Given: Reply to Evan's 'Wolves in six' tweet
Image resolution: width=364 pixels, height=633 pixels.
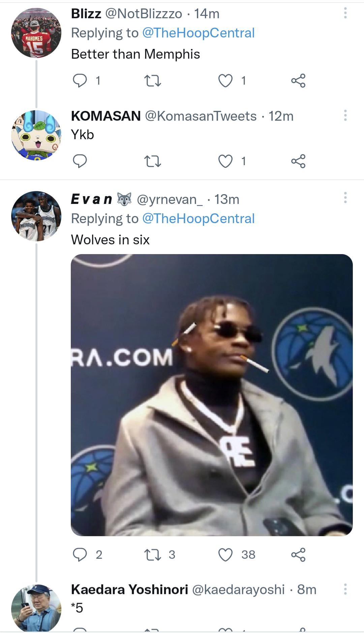Looking at the screenshot, I should (80, 555).
